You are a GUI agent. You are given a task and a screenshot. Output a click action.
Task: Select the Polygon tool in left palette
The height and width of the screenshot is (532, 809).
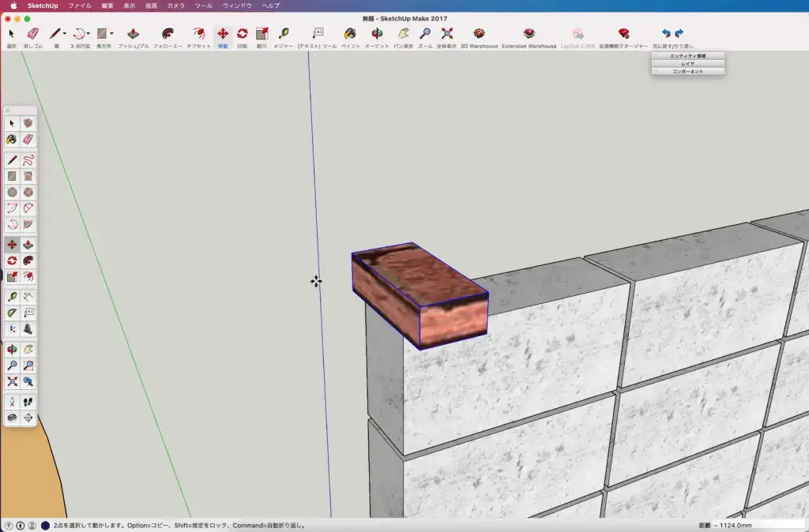point(28,193)
